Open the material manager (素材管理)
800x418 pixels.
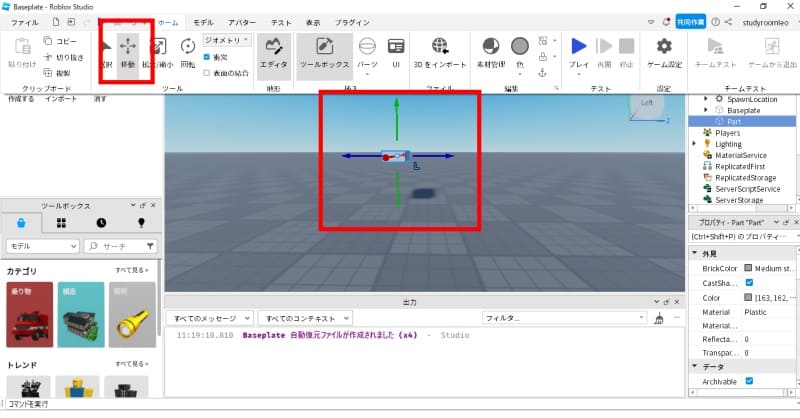click(x=491, y=54)
